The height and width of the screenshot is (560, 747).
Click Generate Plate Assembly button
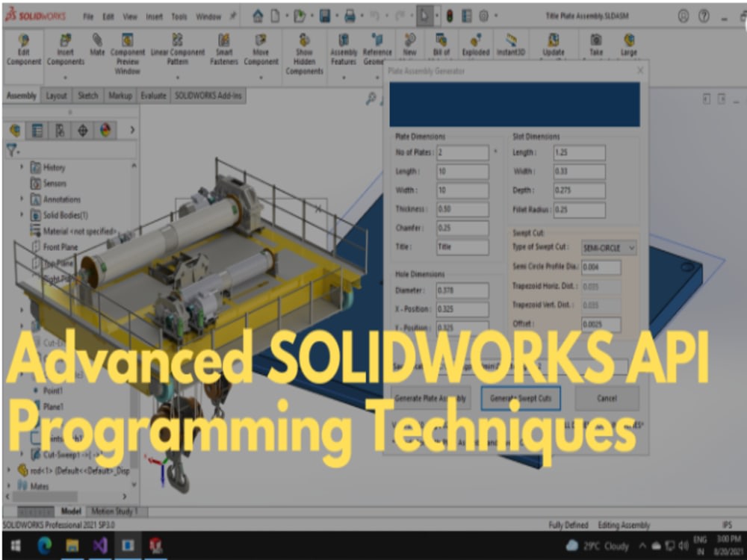point(430,398)
